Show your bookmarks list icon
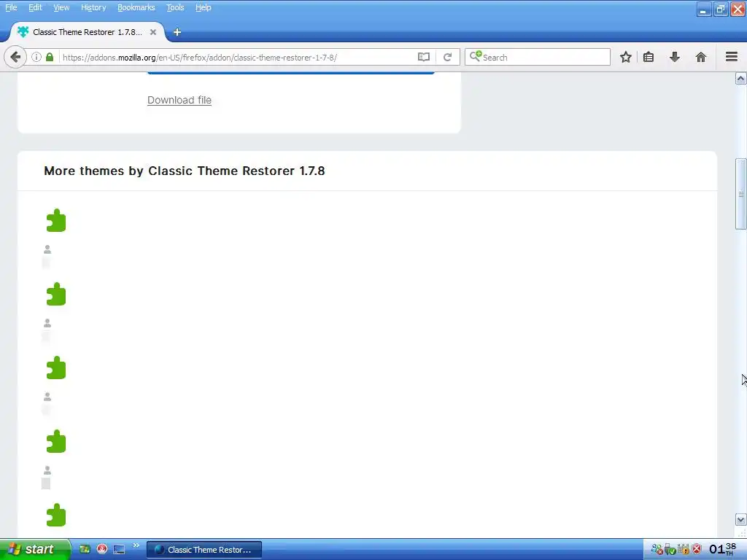Viewport: 747px width, 560px height. pos(649,57)
